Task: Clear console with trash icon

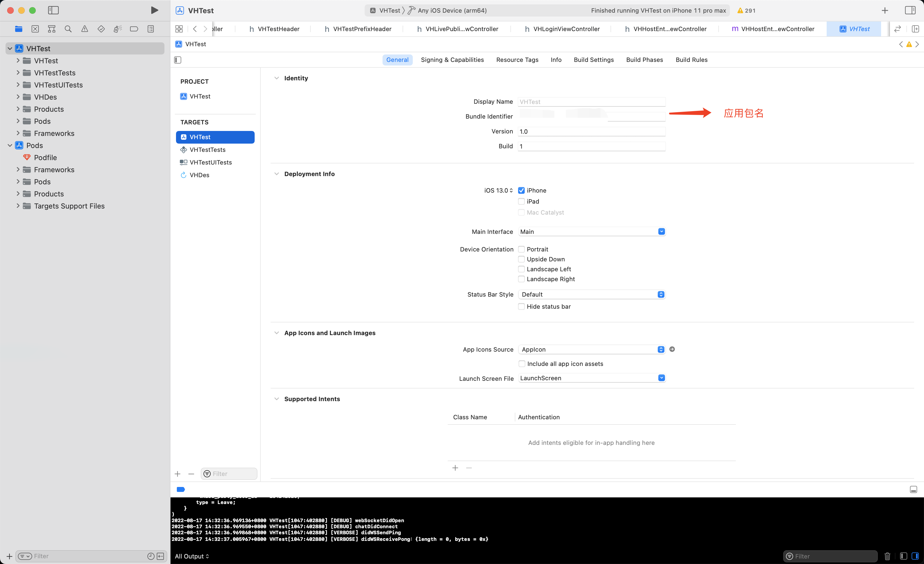Action: coord(887,556)
